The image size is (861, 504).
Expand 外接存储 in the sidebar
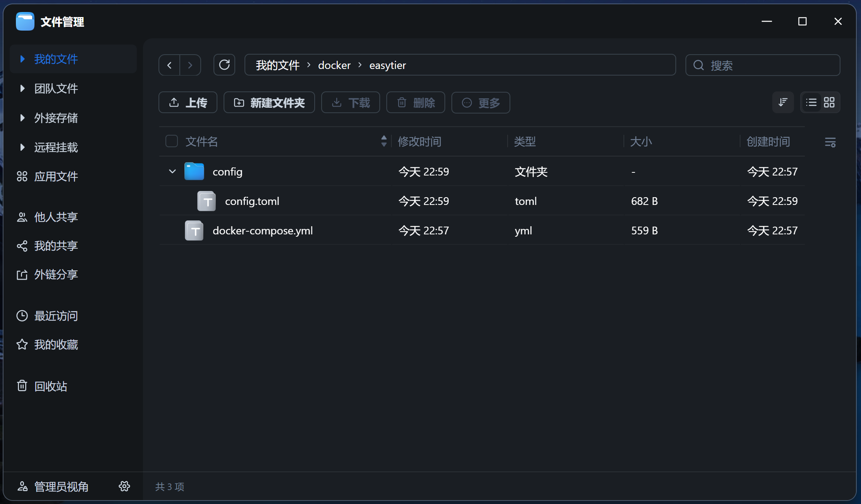click(22, 118)
